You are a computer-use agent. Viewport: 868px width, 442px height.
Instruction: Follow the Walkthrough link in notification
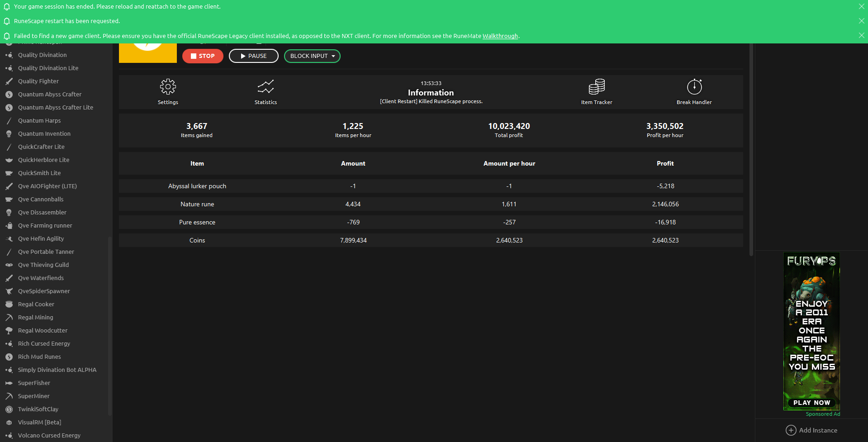click(500, 36)
